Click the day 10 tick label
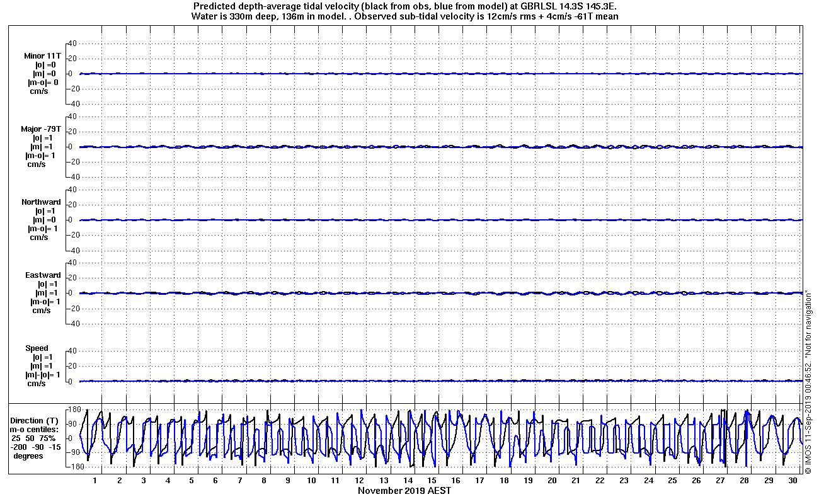Viewport: 819px width, 504px height. [x=311, y=481]
